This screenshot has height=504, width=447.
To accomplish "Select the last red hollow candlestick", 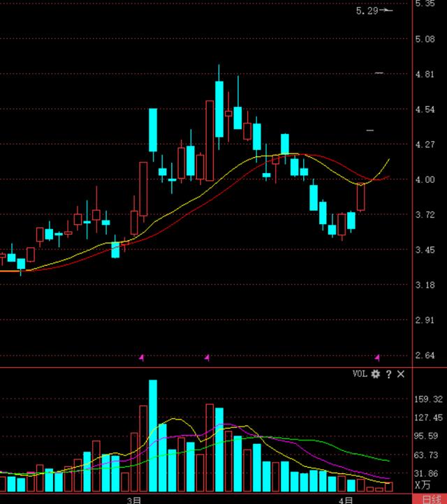I will click(361, 197).
